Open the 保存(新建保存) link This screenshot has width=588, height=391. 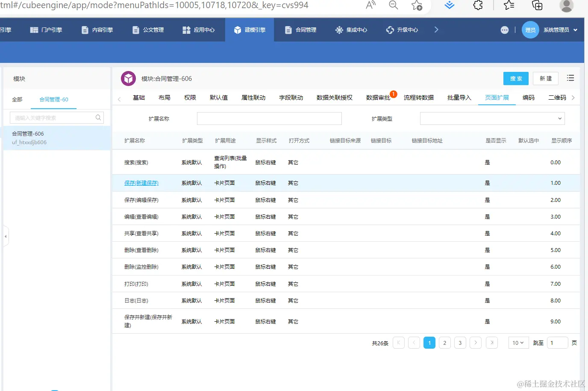point(141,183)
